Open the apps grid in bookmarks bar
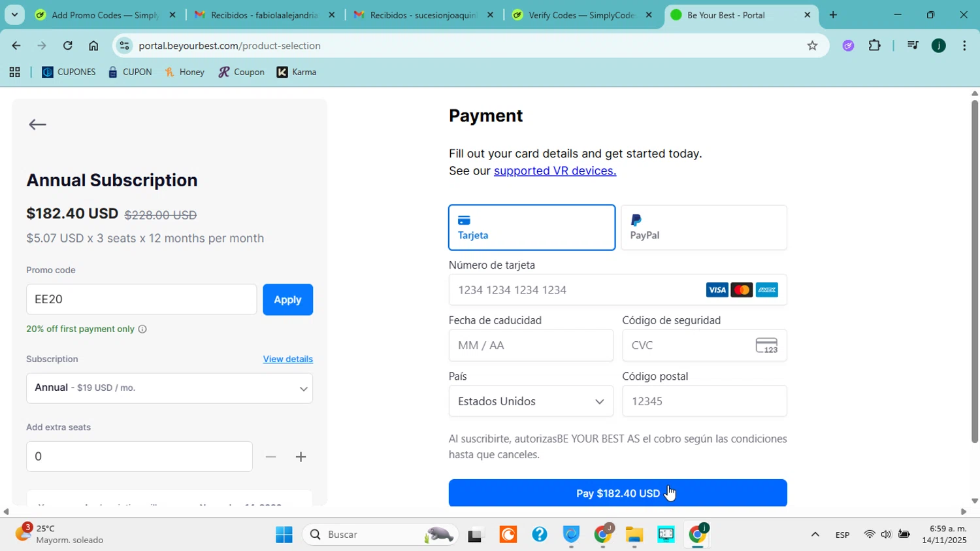 (x=14, y=73)
